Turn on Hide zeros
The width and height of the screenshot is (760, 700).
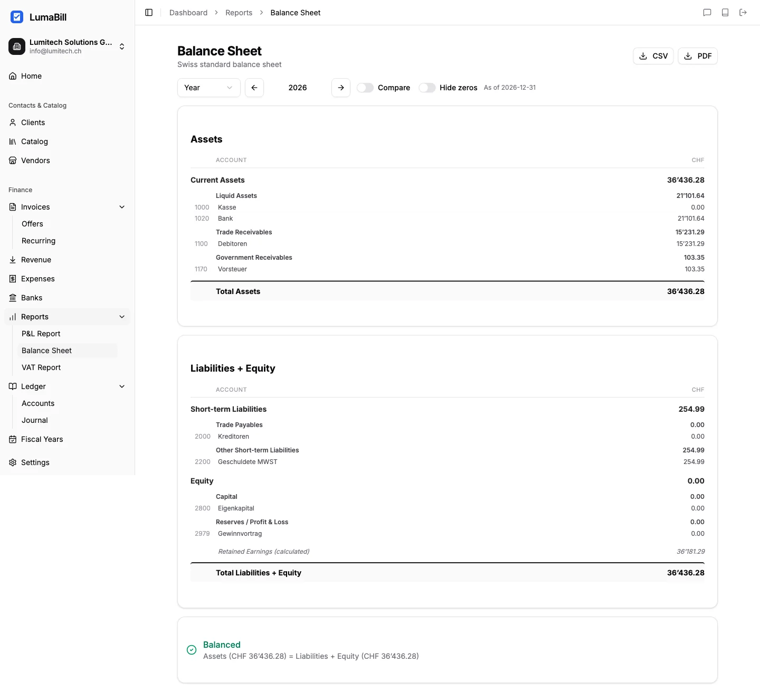click(427, 88)
